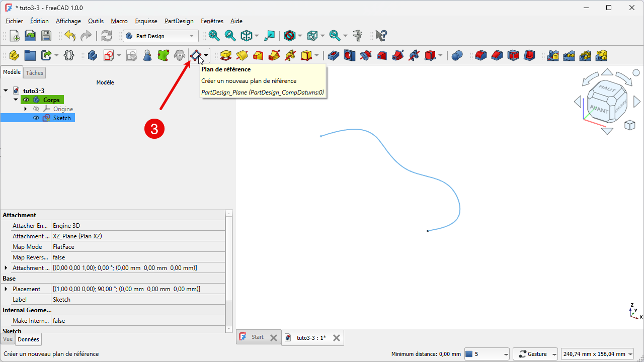Click the Fit All zoom icon

(214, 36)
